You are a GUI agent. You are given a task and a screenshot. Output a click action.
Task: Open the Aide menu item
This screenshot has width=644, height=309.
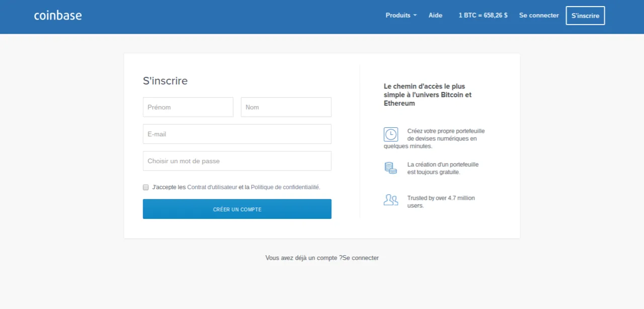point(436,15)
